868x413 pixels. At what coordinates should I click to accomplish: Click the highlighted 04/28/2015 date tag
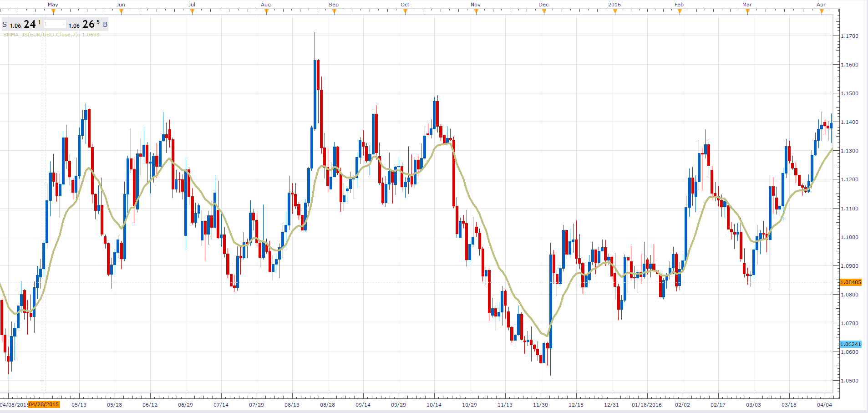pos(44,404)
